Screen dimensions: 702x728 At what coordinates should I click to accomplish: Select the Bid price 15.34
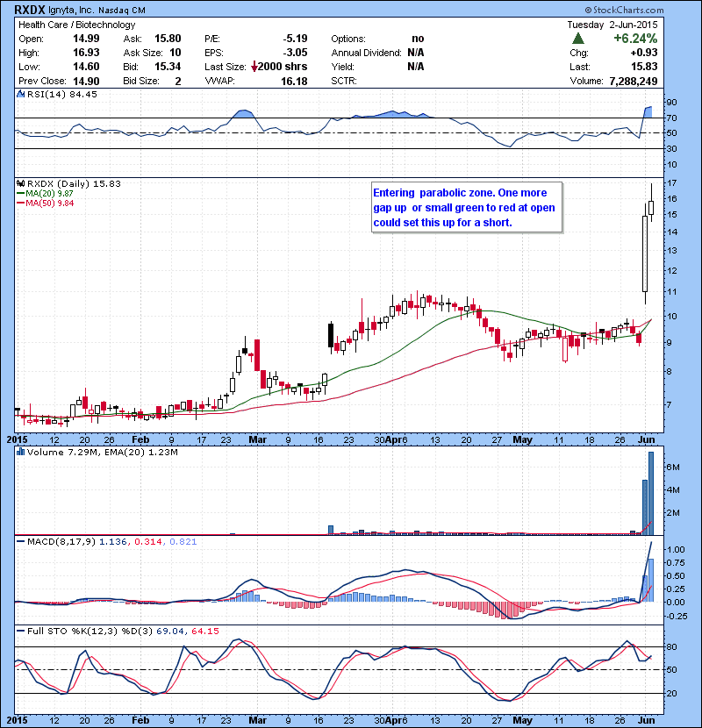coord(168,67)
